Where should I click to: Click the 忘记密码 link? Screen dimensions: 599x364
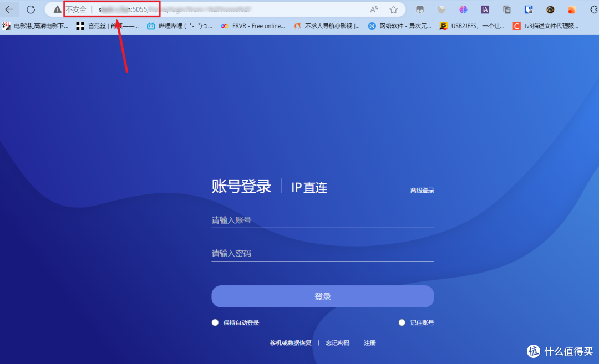tap(337, 343)
